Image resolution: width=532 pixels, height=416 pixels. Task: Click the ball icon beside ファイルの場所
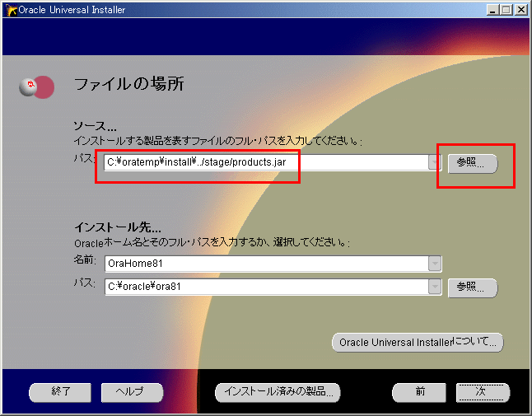(x=36, y=87)
